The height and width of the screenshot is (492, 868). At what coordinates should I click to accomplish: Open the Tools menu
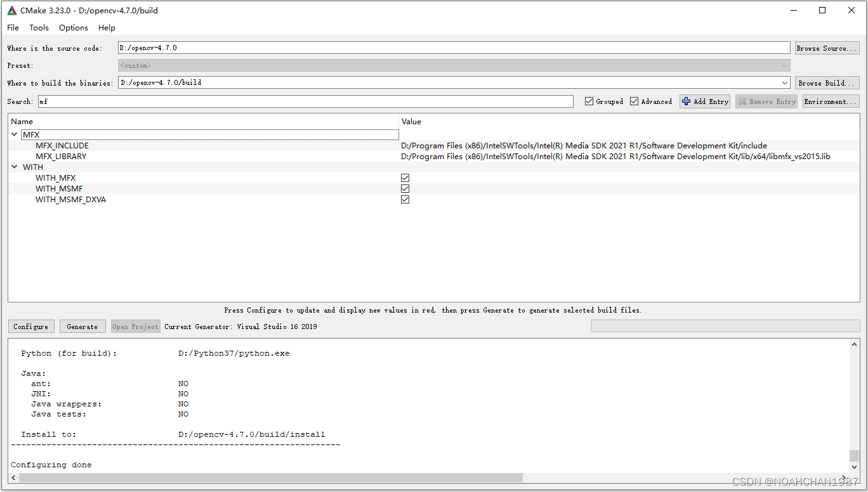pos(39,27)
